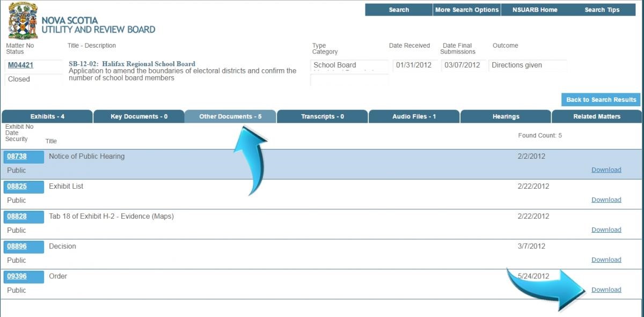Click the SB-12-02 Halifax Regional School Board title

[x=132, y=64]
